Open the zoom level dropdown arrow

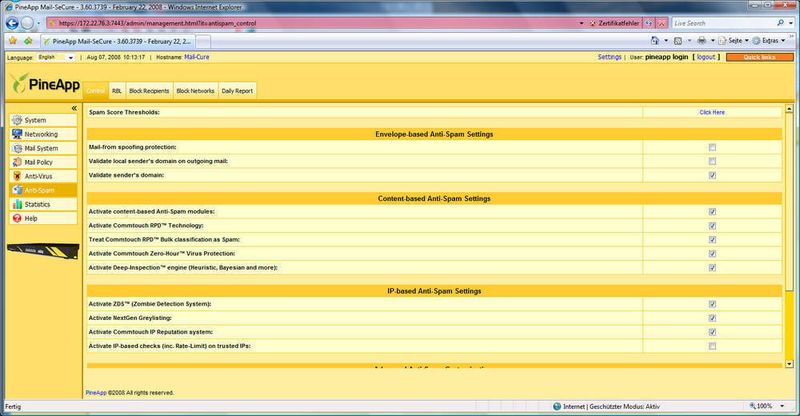coord(782,406)
